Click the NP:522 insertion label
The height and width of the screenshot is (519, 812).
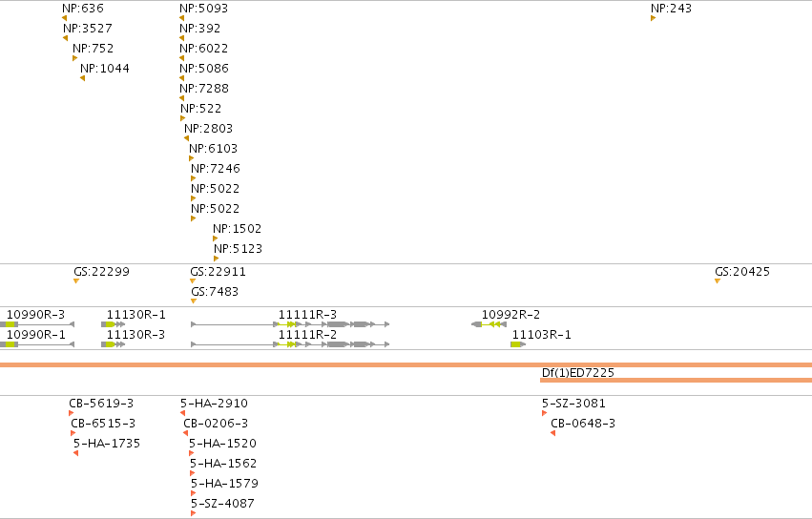coord(201,109)
